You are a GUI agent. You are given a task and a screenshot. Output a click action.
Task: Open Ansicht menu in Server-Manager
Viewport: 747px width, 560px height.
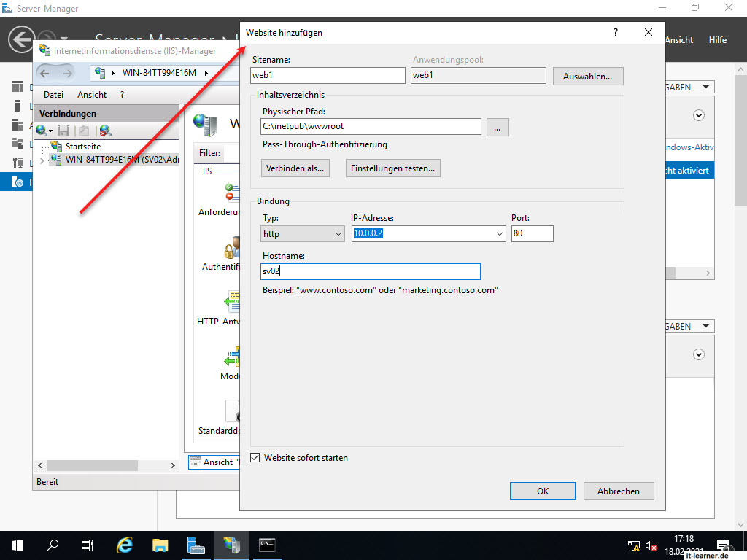point(679,40)
